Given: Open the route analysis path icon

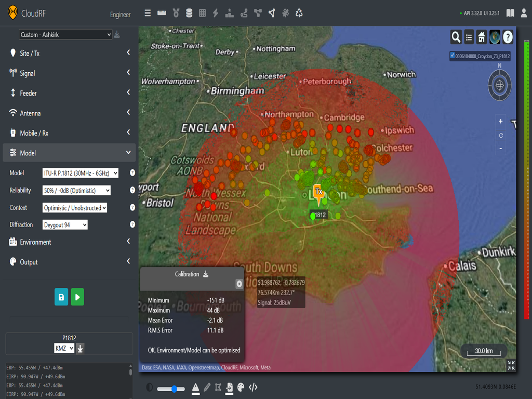Looking at the screenshot, I should (243, 12).
